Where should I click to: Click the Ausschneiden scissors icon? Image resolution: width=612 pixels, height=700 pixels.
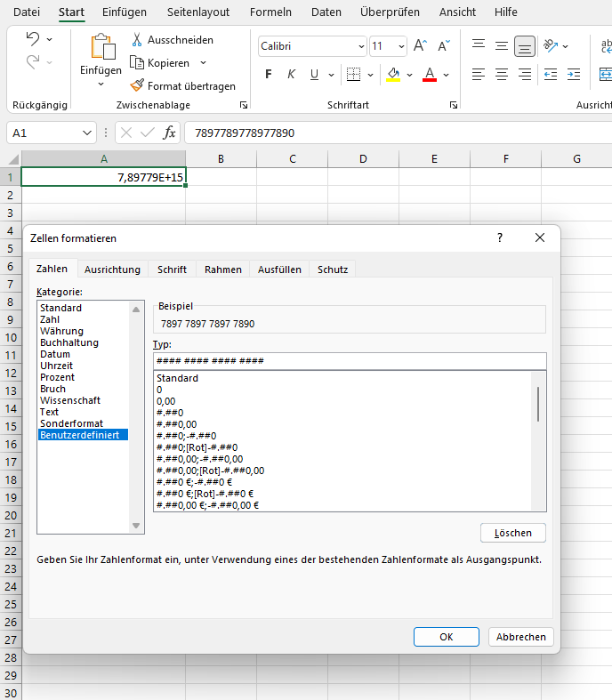(x=137, y=40)
